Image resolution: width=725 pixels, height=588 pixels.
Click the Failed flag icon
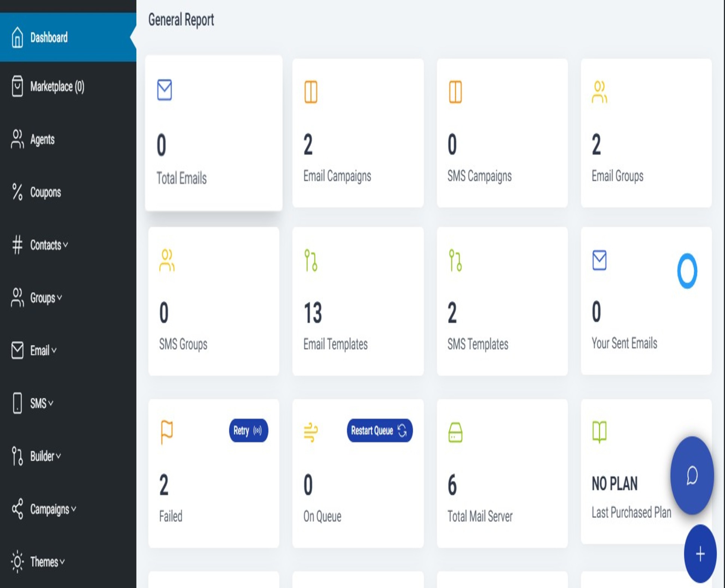point(167,432)
